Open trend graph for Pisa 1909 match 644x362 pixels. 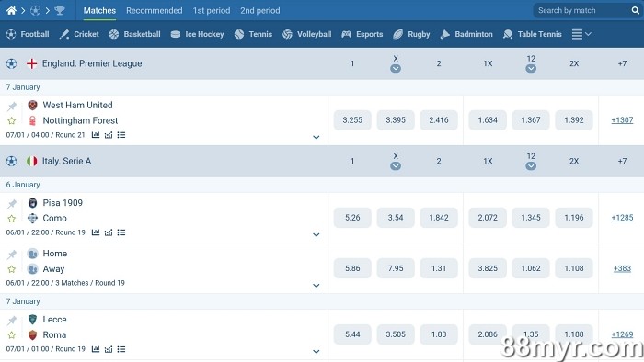109,232
